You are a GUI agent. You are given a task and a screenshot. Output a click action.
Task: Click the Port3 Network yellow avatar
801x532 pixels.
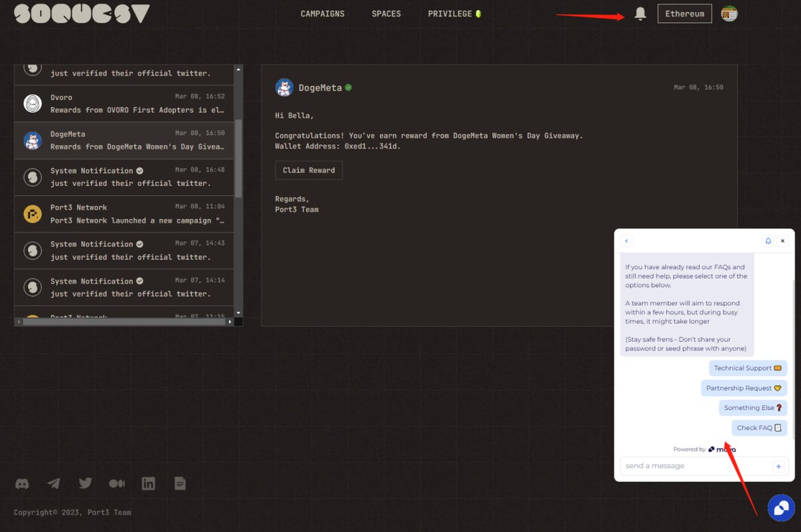(33, 214)
